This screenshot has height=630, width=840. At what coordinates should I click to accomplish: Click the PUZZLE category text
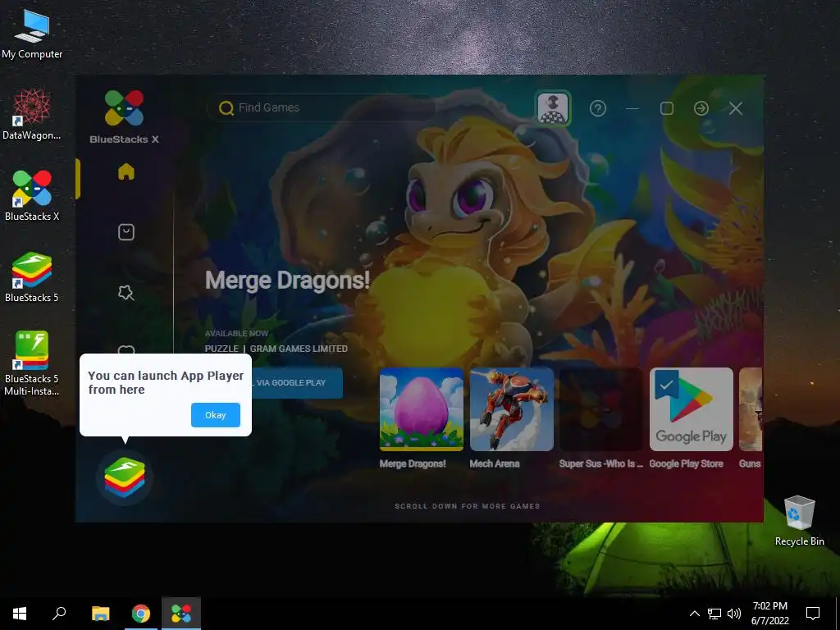[x=221, y=349]
